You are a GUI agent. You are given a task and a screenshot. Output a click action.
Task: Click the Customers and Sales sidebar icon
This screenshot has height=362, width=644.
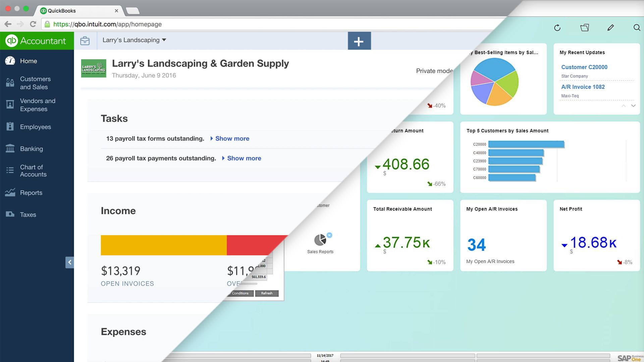(x=10, y=83)
